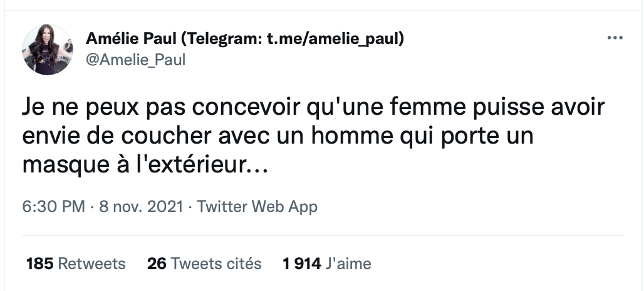Image resolution: width=644 pixels, height=291 pixels.
Task: Show the 26 Tweets cités list
Action: click(204, 263)
